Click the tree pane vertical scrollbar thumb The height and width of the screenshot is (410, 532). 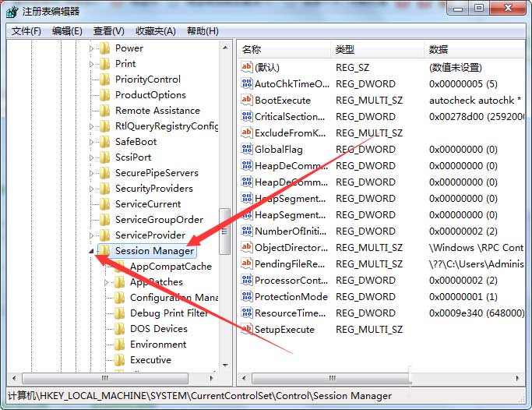224,232
